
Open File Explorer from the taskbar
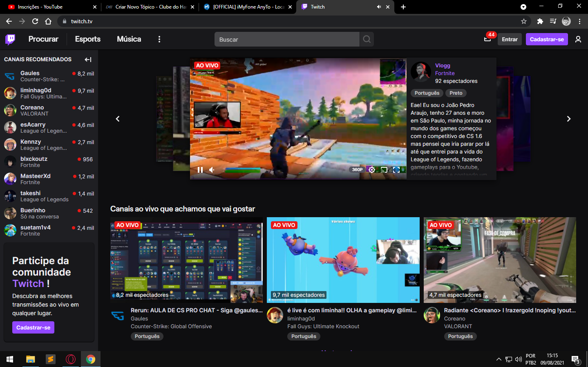pos(30,359)
